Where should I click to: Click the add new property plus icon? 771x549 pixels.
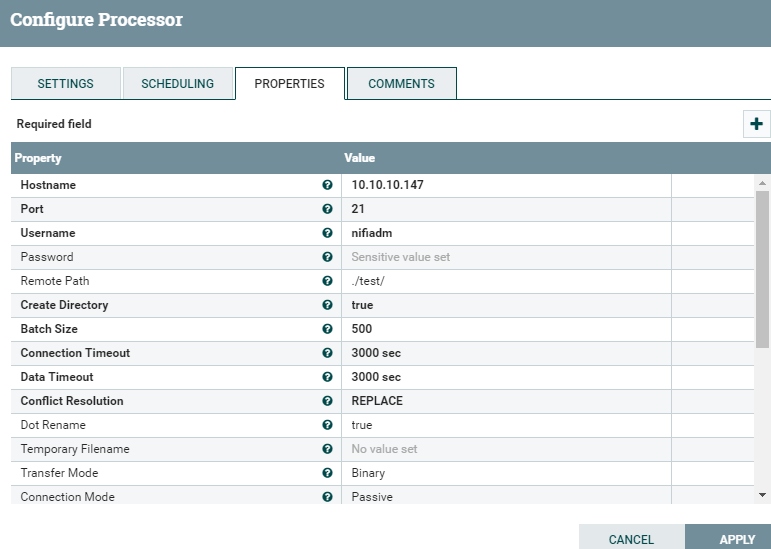tap(756, 124)
